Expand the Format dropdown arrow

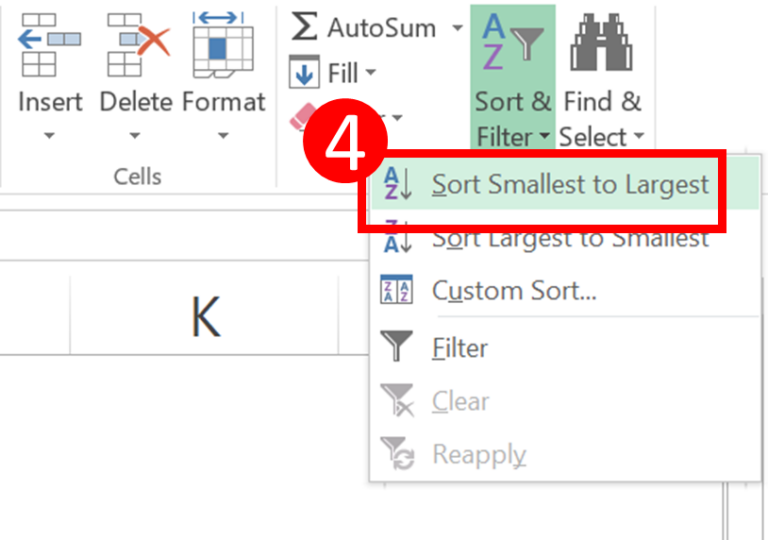tap(223, 135)
